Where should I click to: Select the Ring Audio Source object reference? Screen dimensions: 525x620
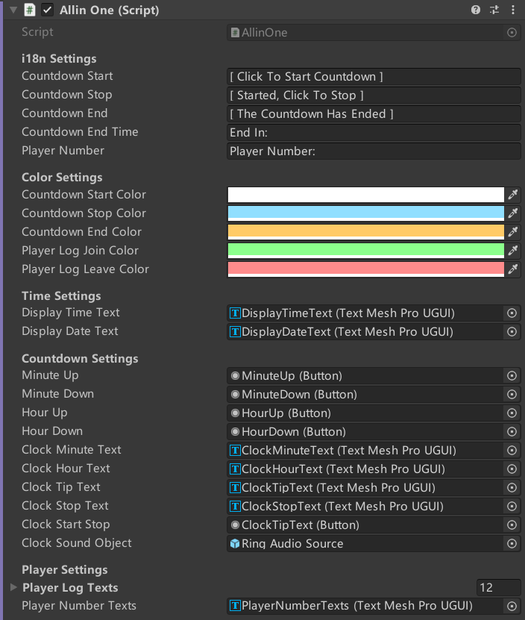[365, 544]
